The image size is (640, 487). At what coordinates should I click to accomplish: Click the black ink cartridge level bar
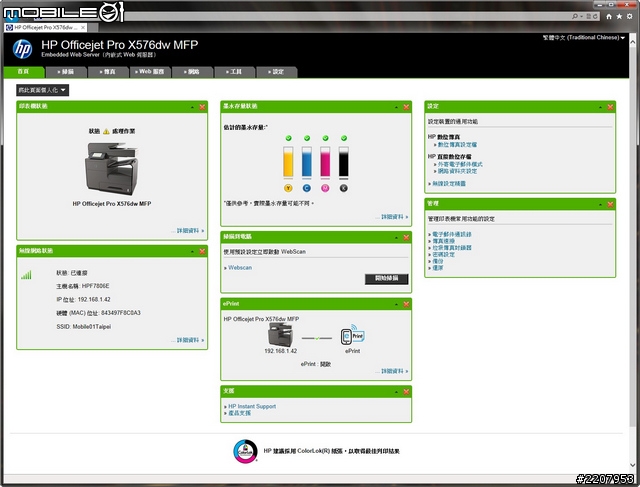[344, 162]
